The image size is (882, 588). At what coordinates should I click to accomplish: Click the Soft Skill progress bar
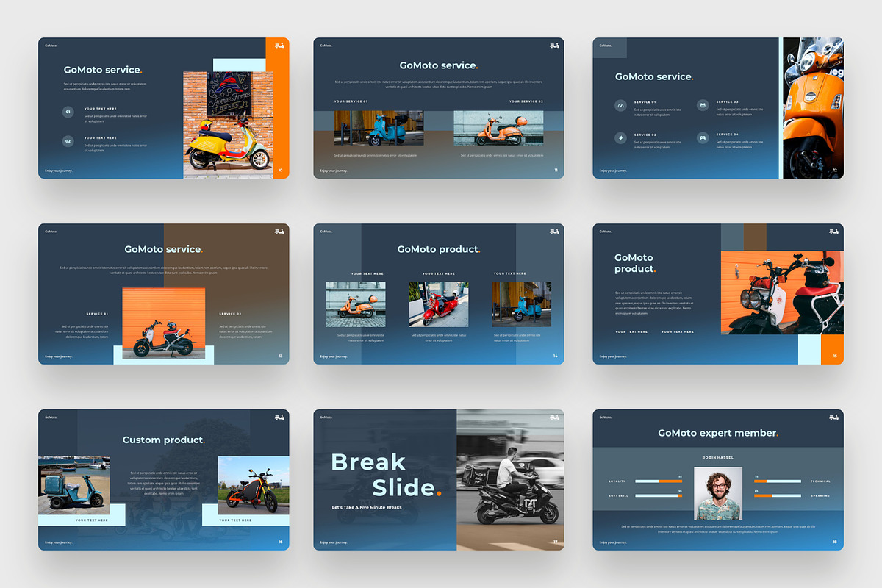659,495
